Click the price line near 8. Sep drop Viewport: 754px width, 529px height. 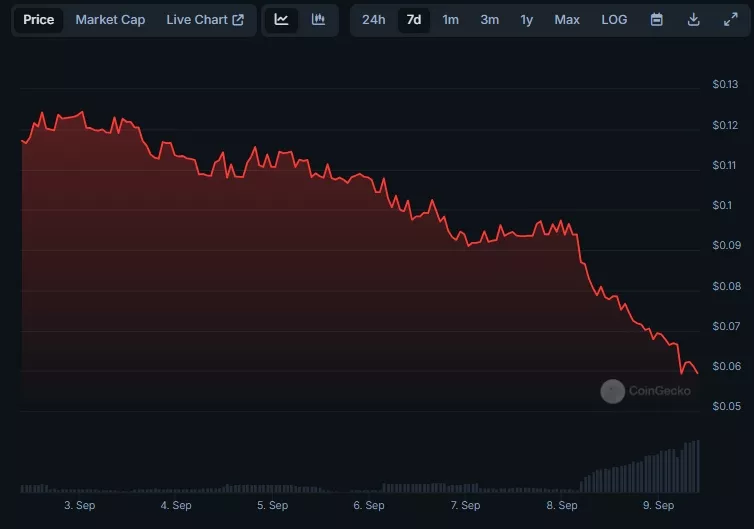click(x=581, y=260)
